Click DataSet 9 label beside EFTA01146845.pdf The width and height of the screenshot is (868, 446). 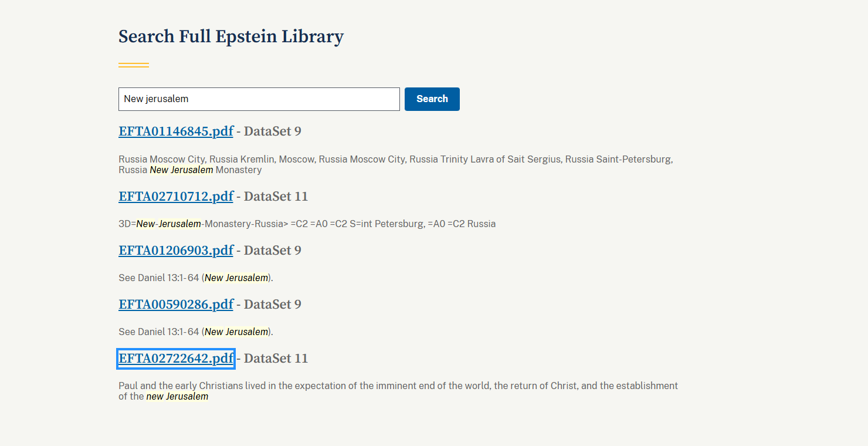point(273,131)
